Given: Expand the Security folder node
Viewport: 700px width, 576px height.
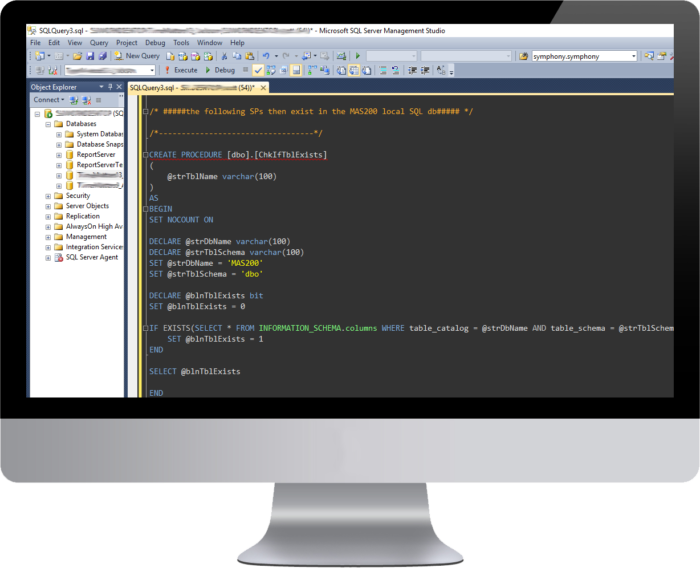Looking at the screenshot, I should (x=48, y=196).
